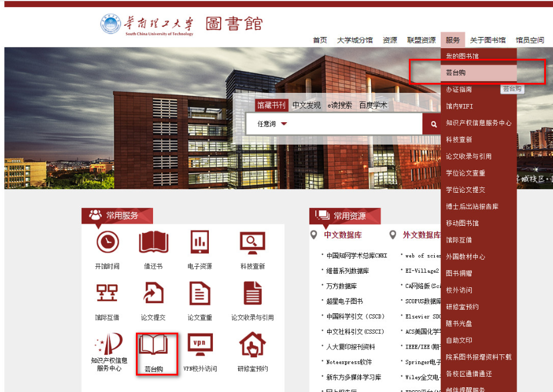
Task: Click the South China University of Technology logo
Action: click(146, 24)
